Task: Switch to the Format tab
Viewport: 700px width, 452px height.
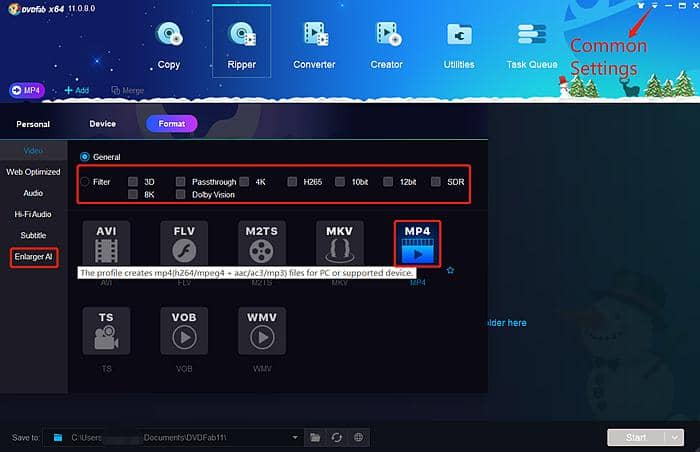Action: coord(172,124)
